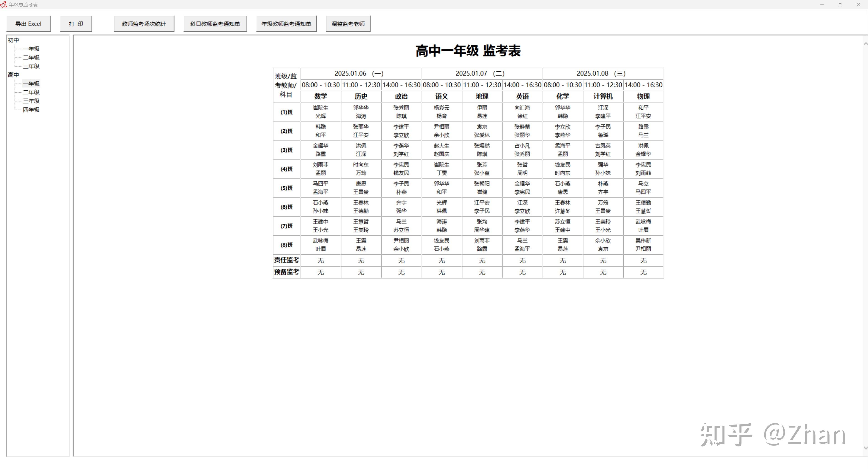Select 初中 三年级 tree item
The width and height of the screenshot is (868, 469).
point(31,66)
